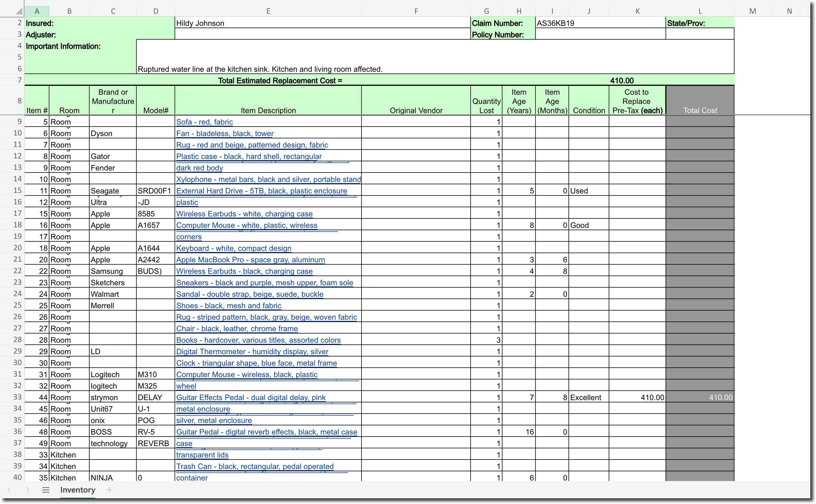Open 'Clock - triangular shape' link
This screenshot has width=816, height=504.
[256, 363]
